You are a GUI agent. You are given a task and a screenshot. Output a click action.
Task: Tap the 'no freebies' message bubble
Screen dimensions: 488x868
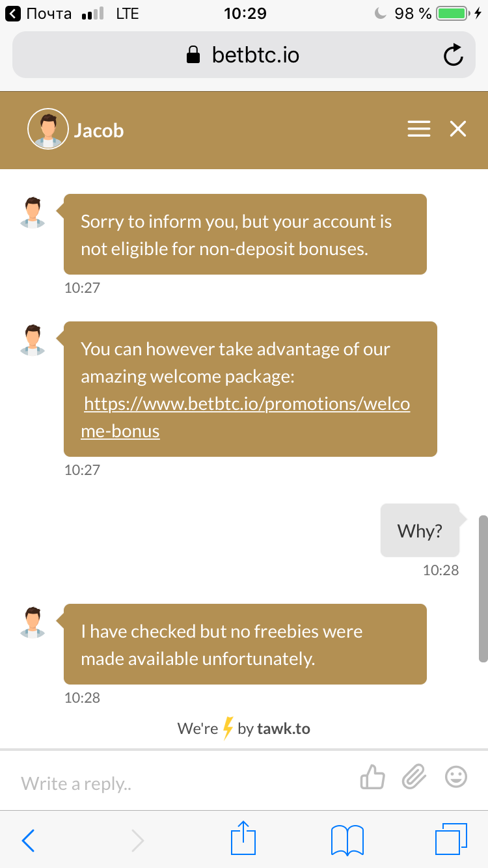click(x=245, y=644)
